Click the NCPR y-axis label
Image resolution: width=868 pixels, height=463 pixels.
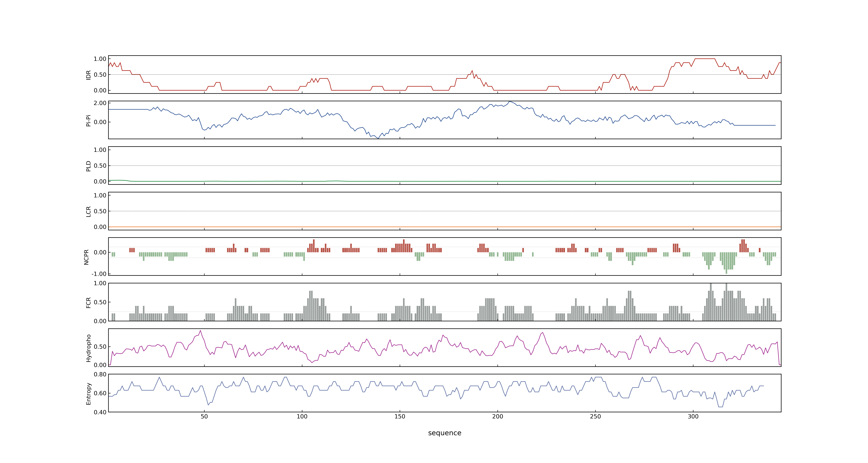pyautogui.click(x=86, y=257)
